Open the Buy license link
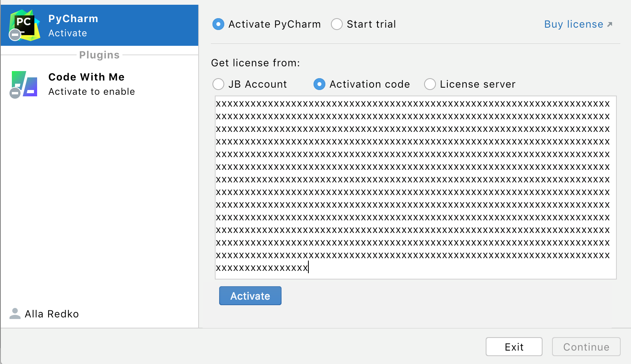 573,24
